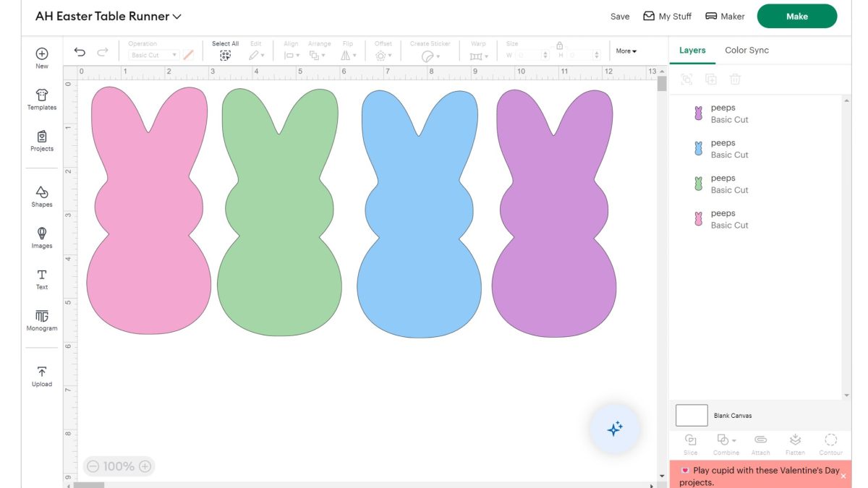Viewport: 868px width, 488px height.
Task: Click the operation color swatch in toolbar
Action: click(189, 55)
